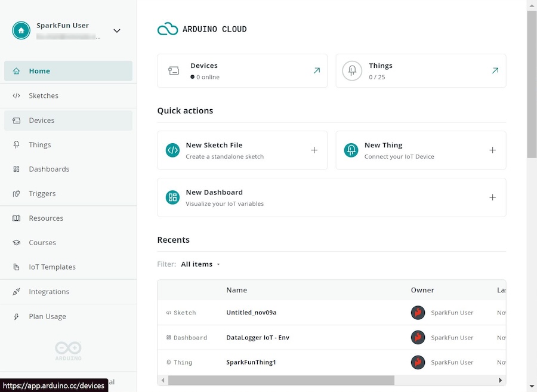
Task: Click the New Dashboard grid icon
Action: pos(172,197)
